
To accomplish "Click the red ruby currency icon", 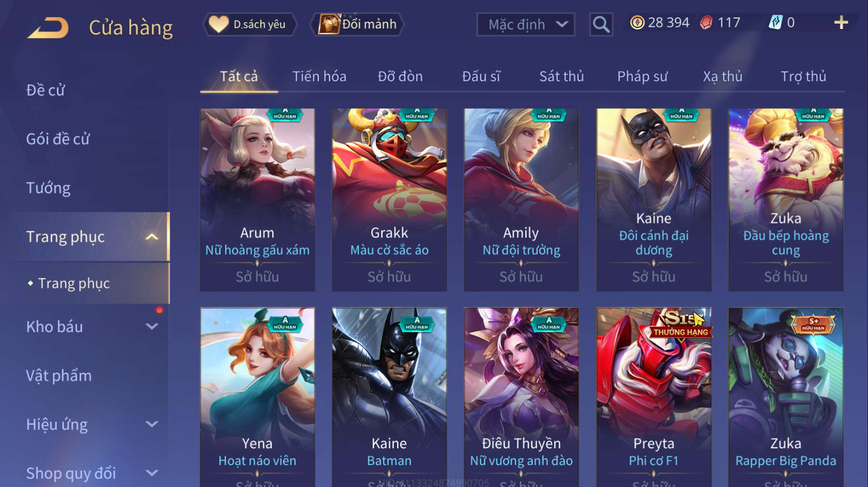I will pyautogui.click(x=706, y=23).
